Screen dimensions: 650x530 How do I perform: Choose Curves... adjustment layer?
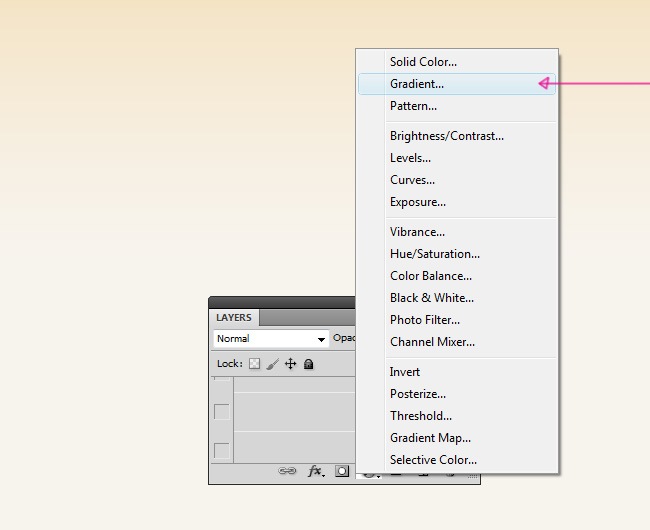click(412, 180)
